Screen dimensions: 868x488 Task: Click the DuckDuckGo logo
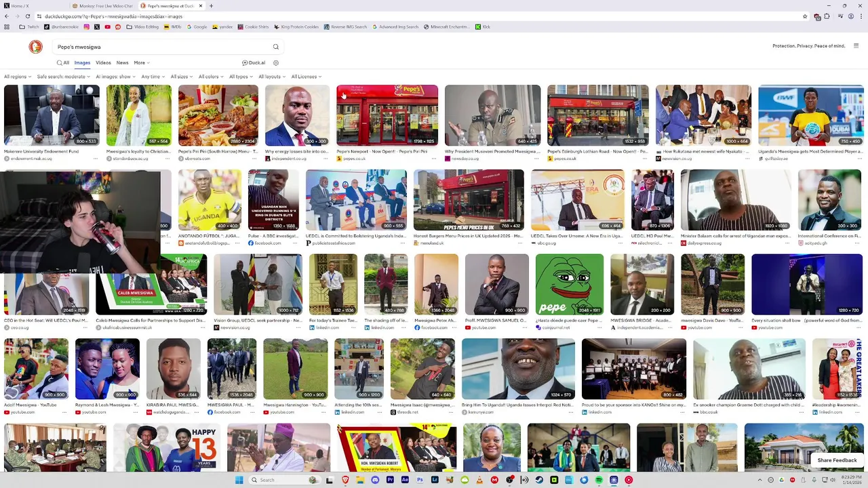[x=35, y=47]
